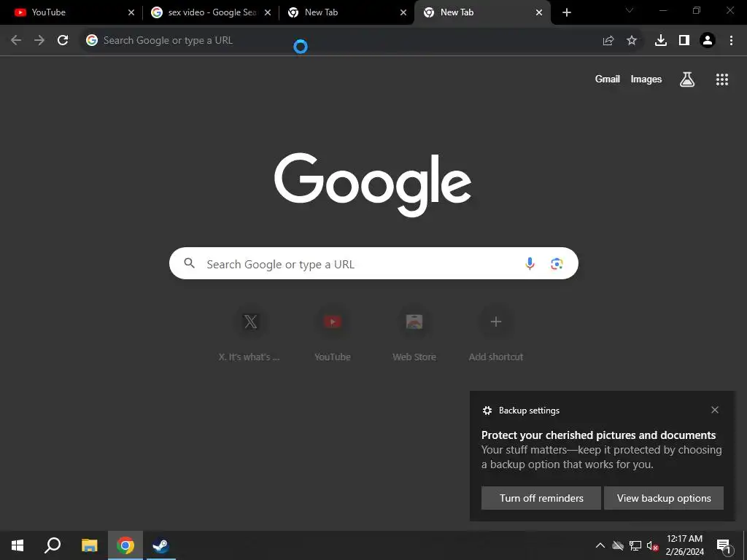Click the Google search box on page
Viewport: 747px width, 560px height.
point(373,263)
